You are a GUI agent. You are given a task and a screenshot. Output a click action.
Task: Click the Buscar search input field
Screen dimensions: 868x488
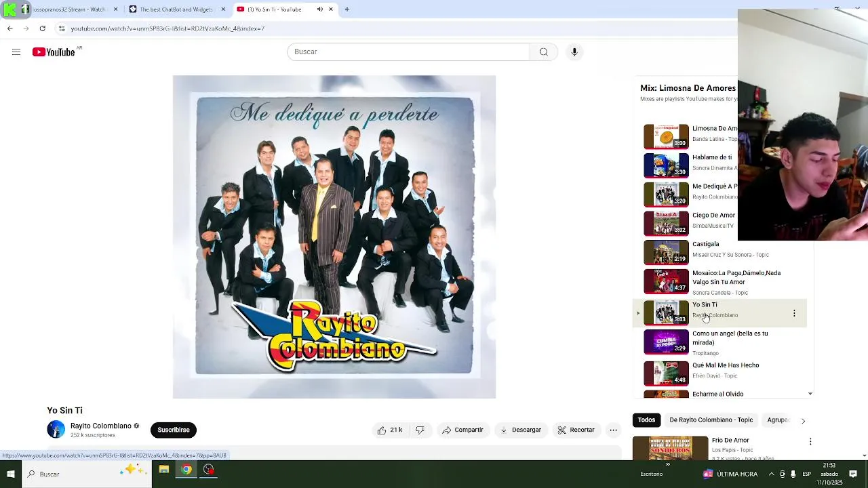pos(408,52)
